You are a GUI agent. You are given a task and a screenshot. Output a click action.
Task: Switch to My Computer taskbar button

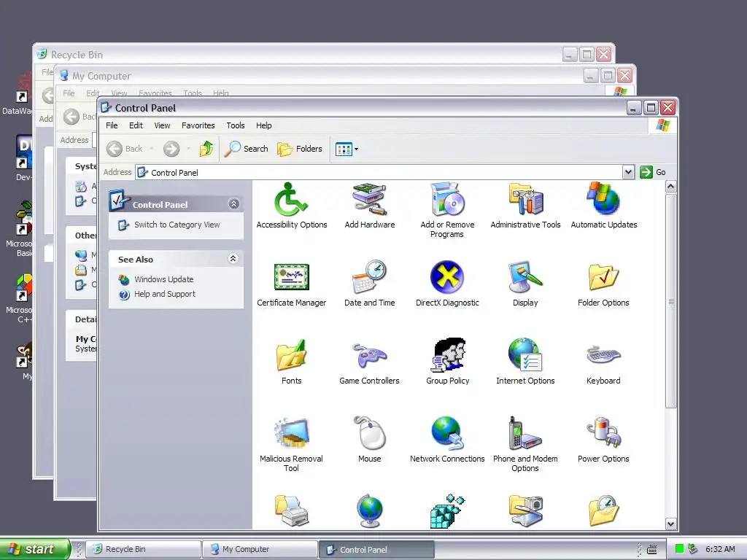pos(260,549)
